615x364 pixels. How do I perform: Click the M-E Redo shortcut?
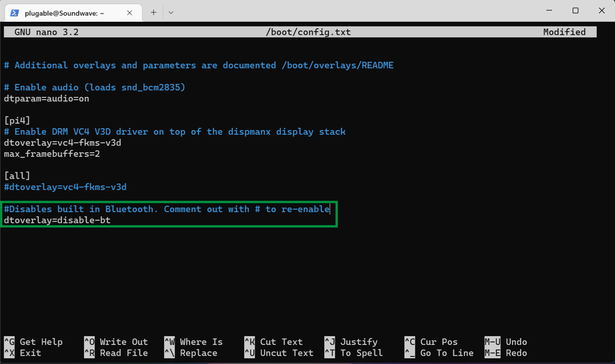tap(506, 353)
